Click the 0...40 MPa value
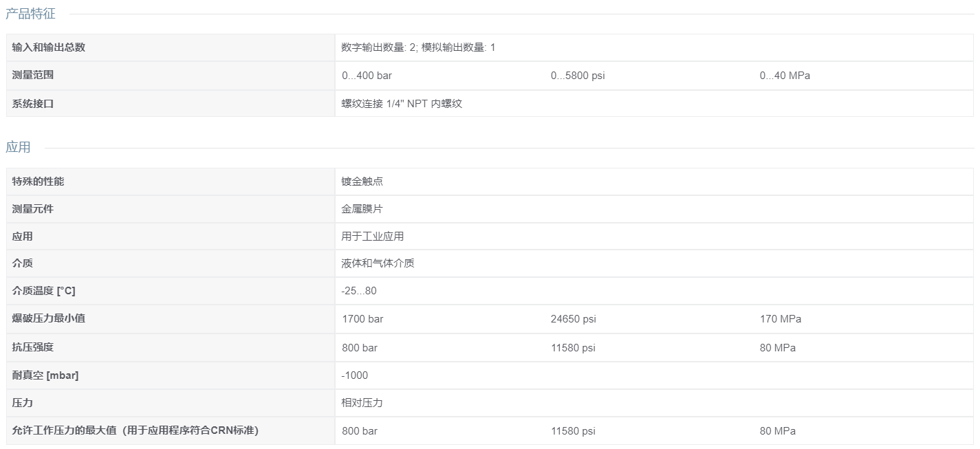This screenshot has width=980, height=449. [785, 76]
